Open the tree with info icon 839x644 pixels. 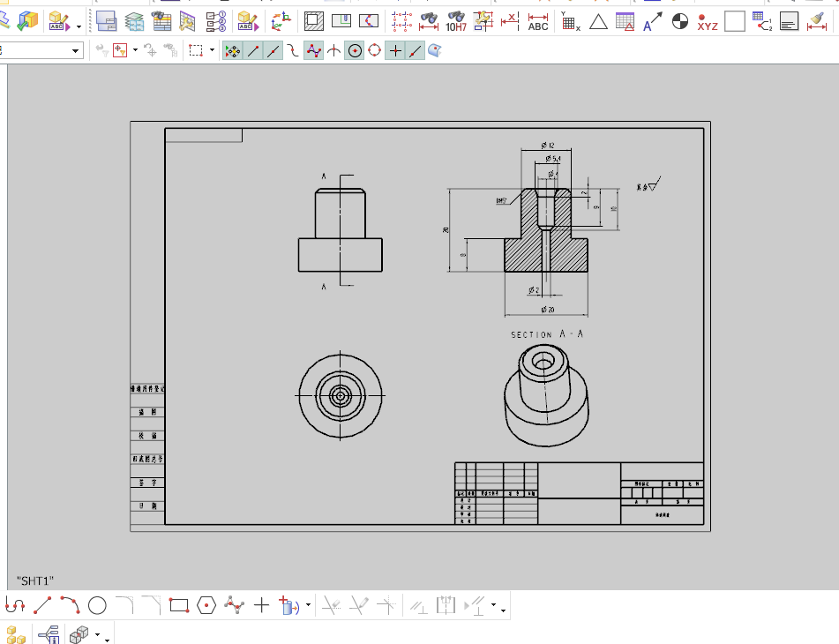pos(49,635)
